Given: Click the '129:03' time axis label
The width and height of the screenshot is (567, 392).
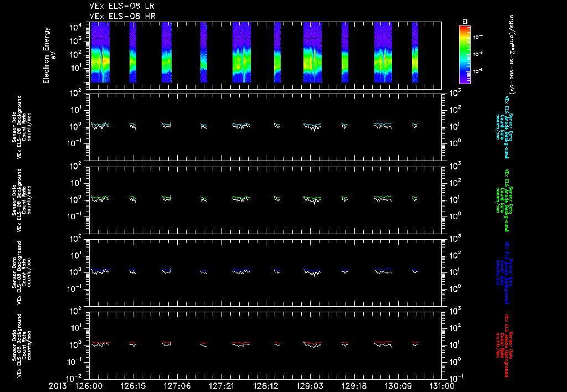Looking at the screenshot, I should tap(310, 386).
